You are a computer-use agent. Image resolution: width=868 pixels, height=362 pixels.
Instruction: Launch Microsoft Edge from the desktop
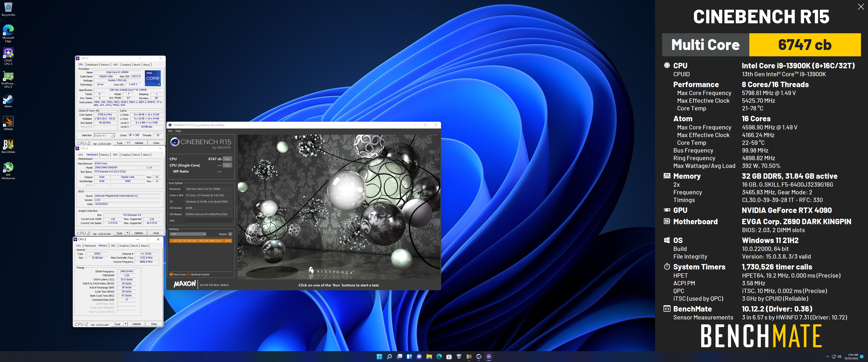pos(8,33)
